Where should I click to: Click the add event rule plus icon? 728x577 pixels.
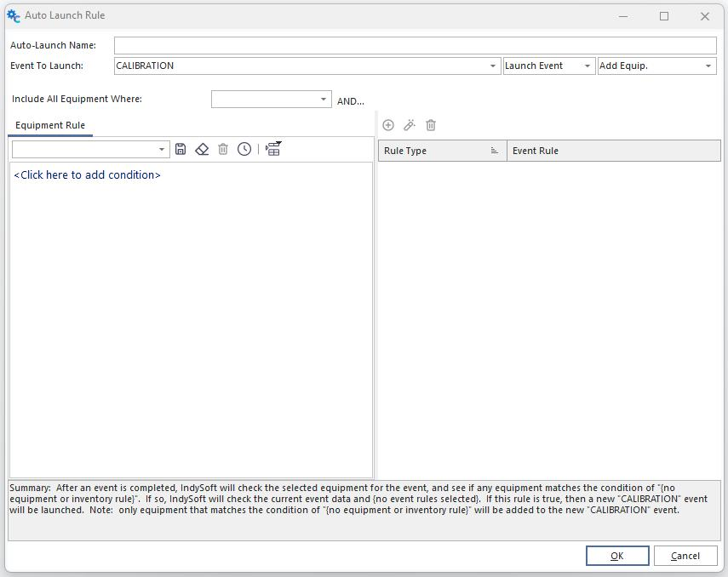point(388,125)
